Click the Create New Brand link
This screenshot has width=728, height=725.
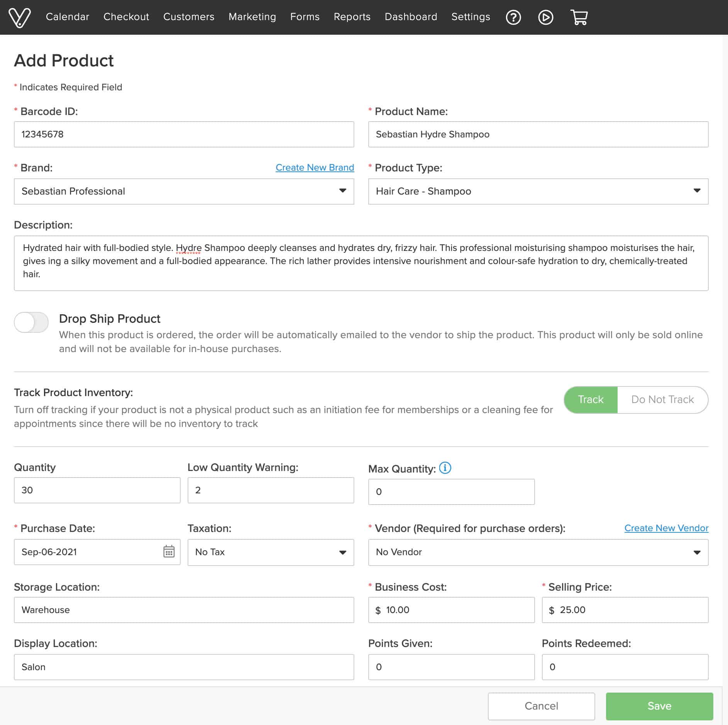[x=315, y=168]
